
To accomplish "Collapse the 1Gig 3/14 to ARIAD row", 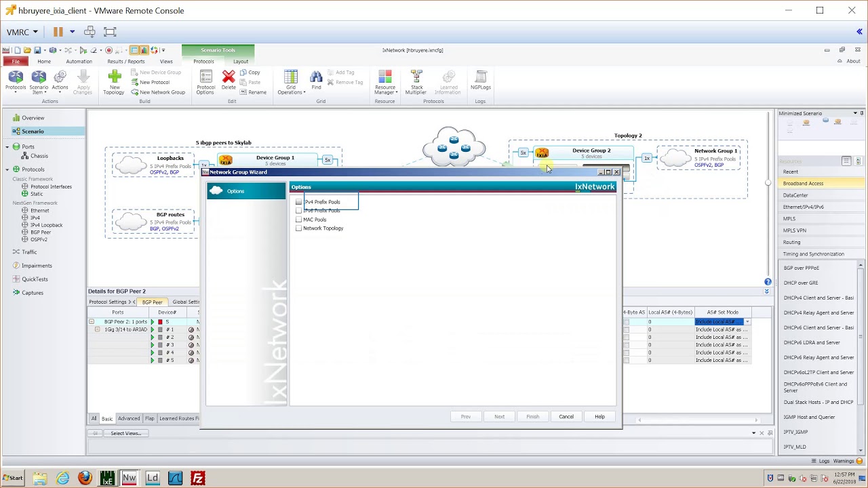I will (x=97, y=329).
